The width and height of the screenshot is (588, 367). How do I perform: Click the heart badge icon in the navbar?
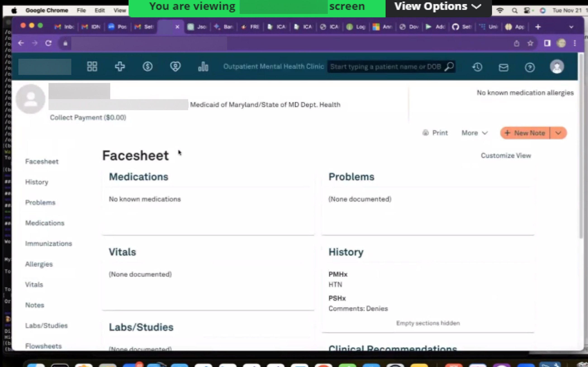click(x=175, y=66)
